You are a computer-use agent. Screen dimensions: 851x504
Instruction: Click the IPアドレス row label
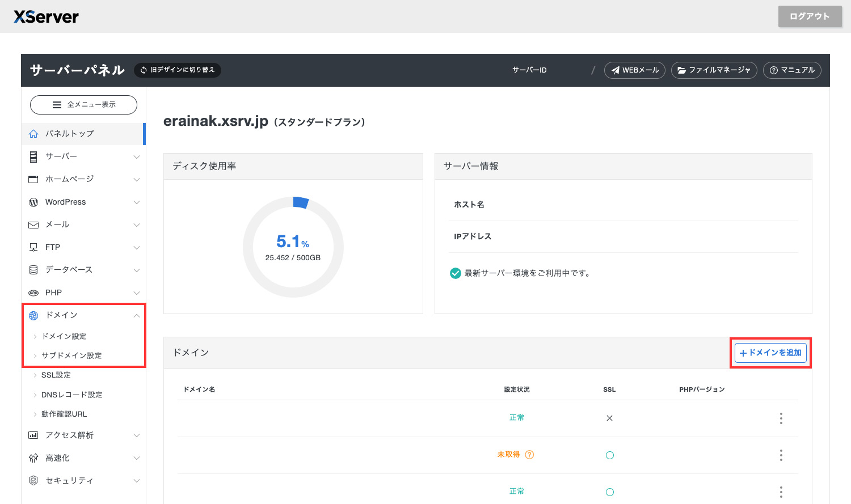click(x=473, y=236)
